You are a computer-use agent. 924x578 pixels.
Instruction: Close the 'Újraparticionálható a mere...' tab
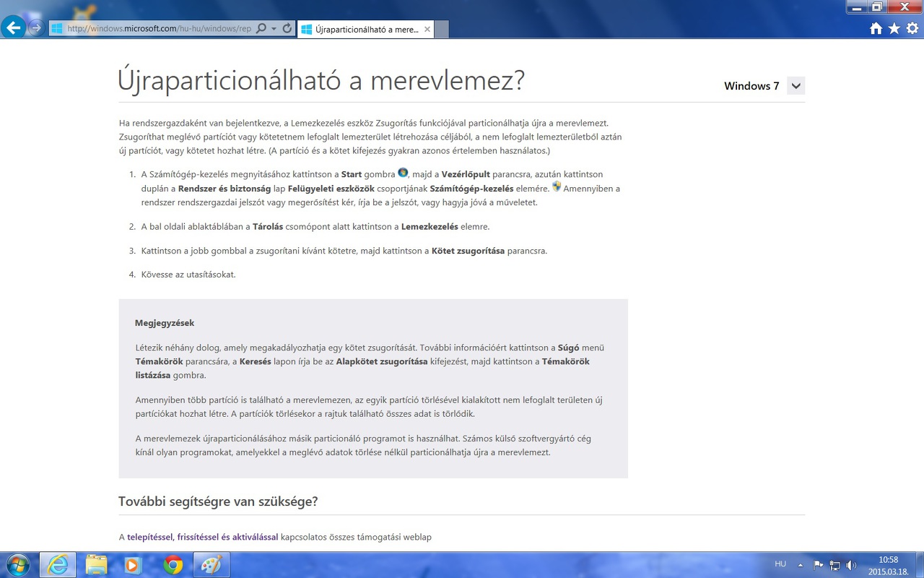(x=427, y=30)
